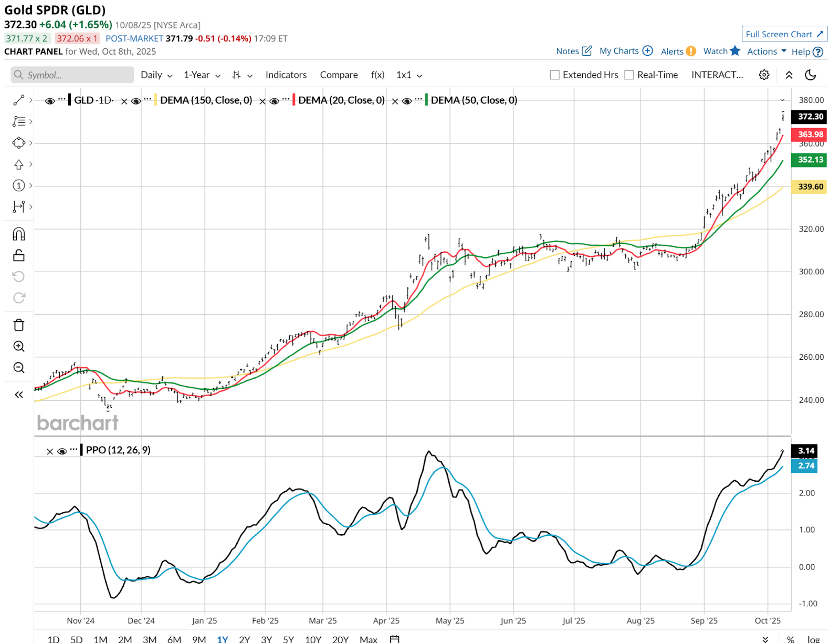Image resolution: width=840 pixels, height=643 pixels.
Task: Open the Actions dropdown menu
Action: click(766, 51)
